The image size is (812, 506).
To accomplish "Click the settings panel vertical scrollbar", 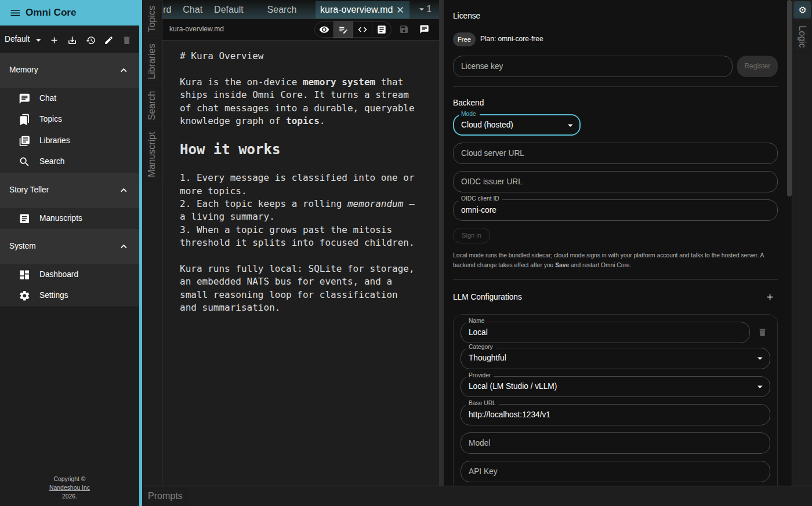I will (789, 99).
